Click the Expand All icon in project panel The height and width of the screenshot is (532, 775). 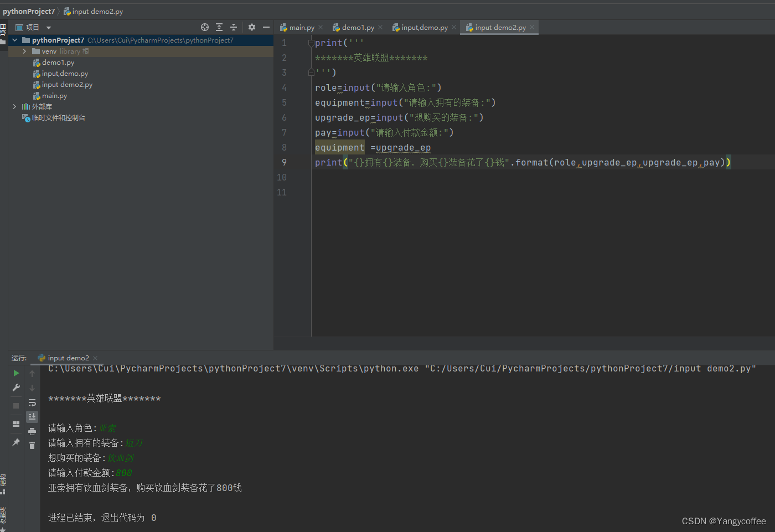pyautogui.click(x=219, y=27)
